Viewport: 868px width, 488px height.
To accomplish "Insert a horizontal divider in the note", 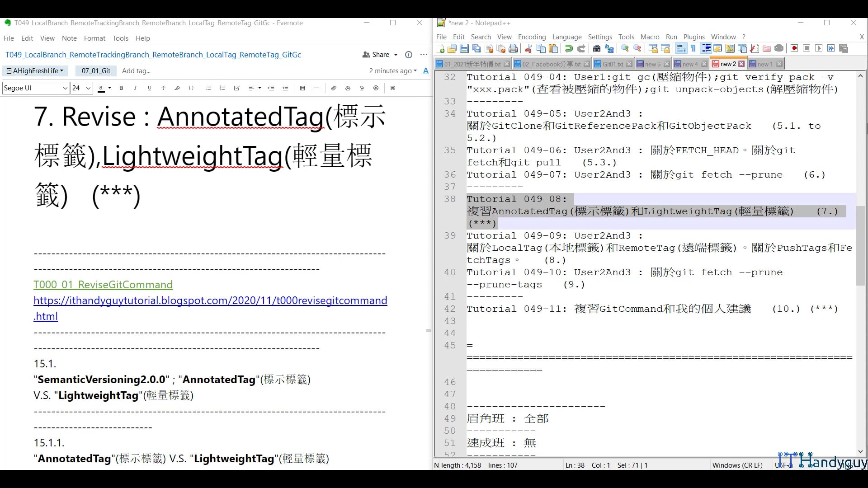I will point(316,88).
